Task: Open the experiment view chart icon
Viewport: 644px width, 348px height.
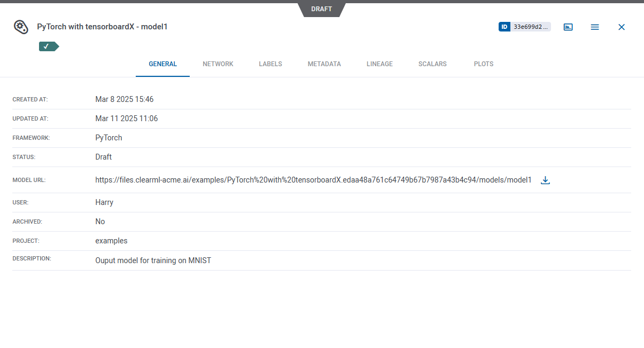Action: pyautogui.click(x=568, y=27)
